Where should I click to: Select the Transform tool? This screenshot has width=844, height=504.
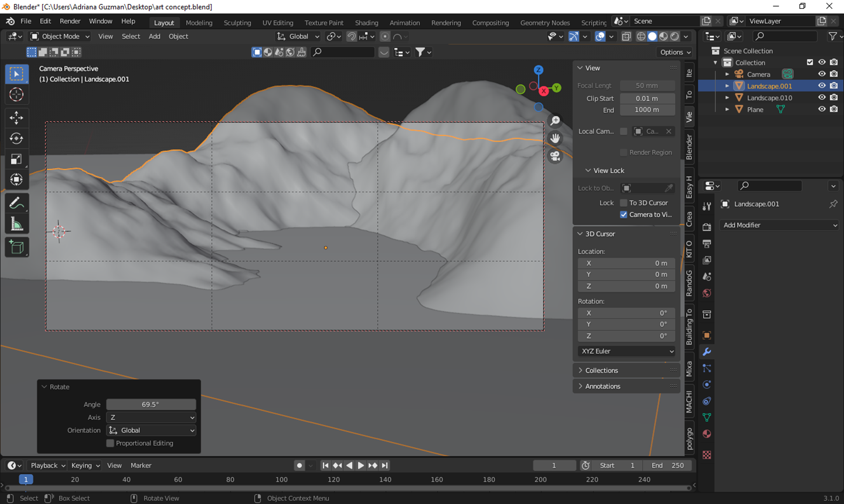pyautogui.click(x=16, y=180)
